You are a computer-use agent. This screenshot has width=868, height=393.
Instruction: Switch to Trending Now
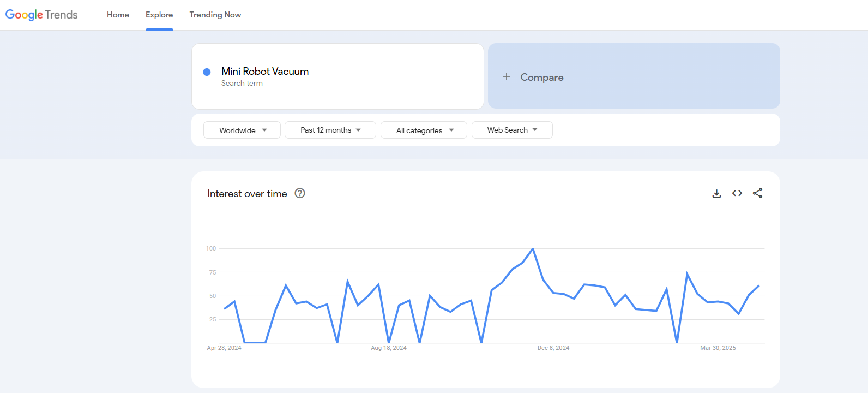point(215,15)
